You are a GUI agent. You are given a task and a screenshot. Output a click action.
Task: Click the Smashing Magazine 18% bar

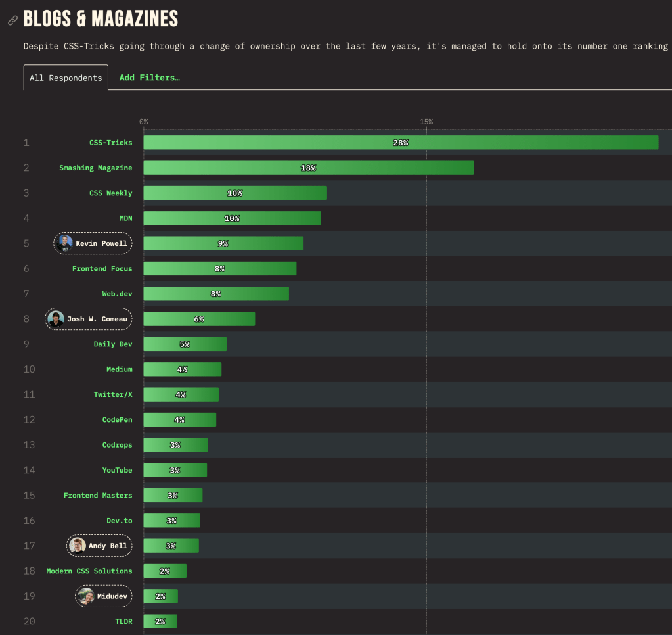coord(308,168)
